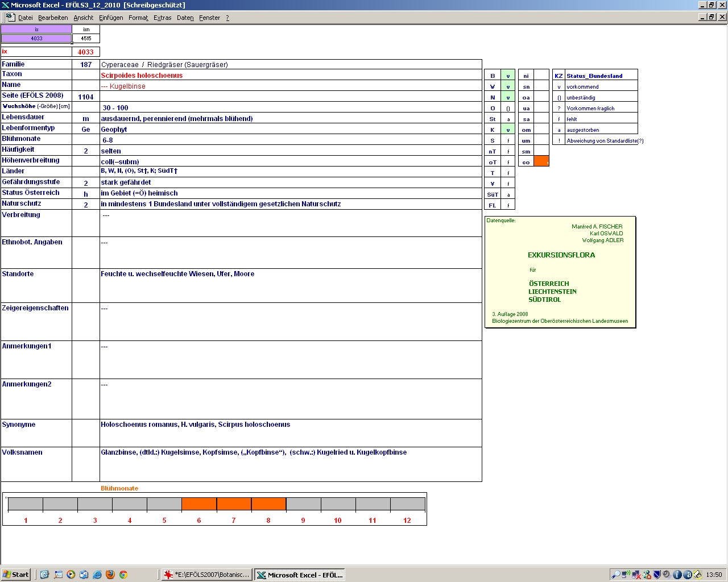Click the red ix value 4033
728x582 pixels.
[86, 52]
